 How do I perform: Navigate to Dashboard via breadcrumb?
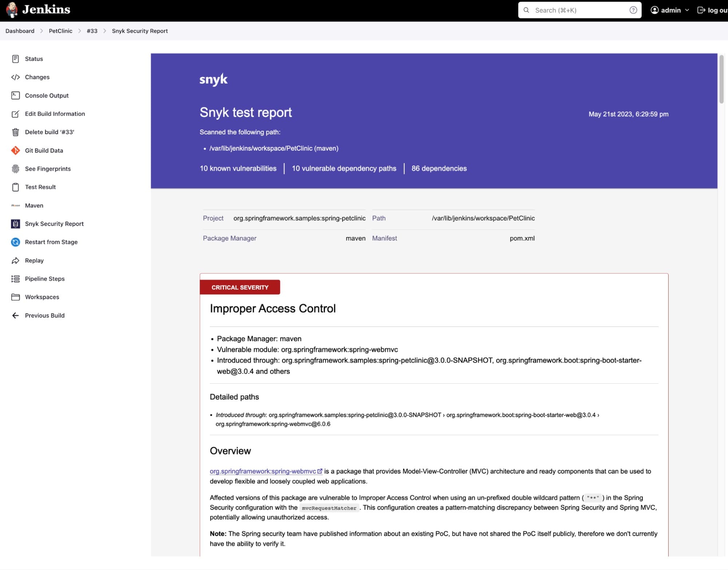[20, 31]
